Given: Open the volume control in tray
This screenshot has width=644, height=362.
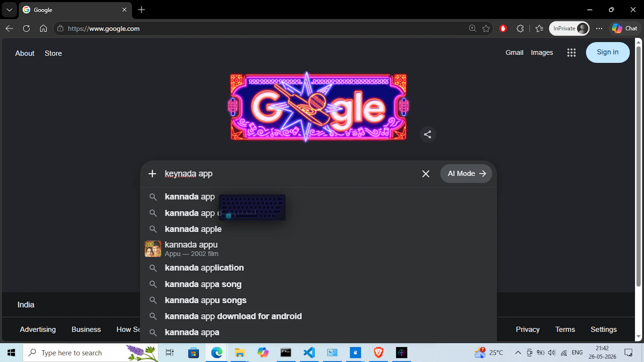Looking at the screenshot, I should tap(552, 353).
